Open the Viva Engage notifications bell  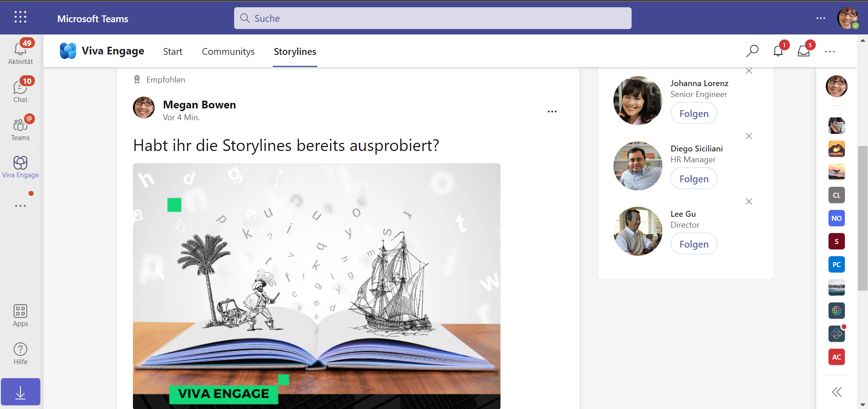coord(778,51)
